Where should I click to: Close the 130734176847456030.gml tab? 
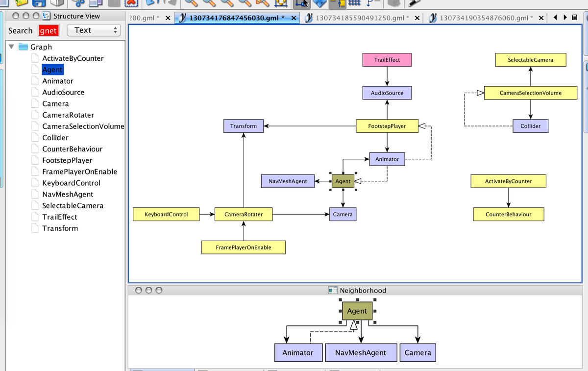pyautogui.click(x=294, y=18)
